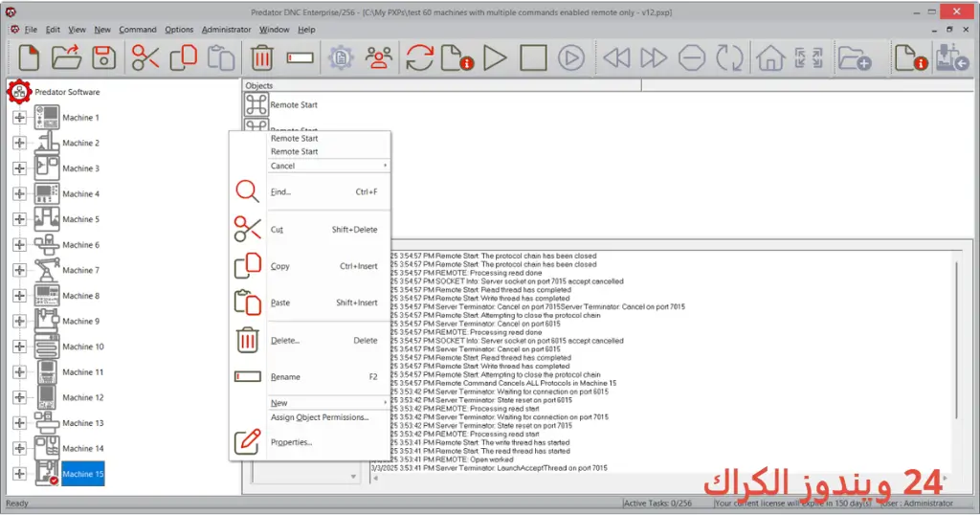The height and width of the screenshot is (515, 980).
Task: Open the Help menu
Action: coord(306,30)
